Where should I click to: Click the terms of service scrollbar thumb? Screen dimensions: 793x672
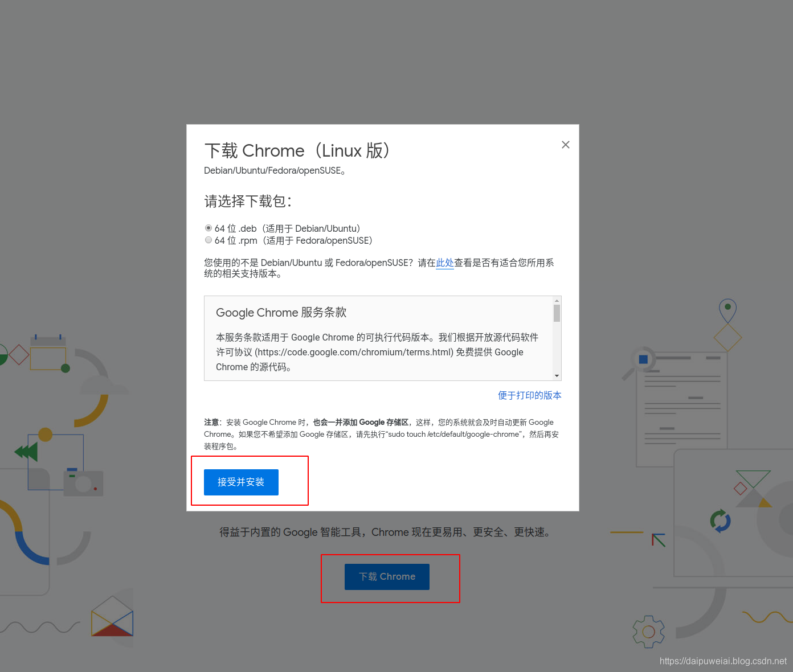pyautogui.click(x=557, y=313)
